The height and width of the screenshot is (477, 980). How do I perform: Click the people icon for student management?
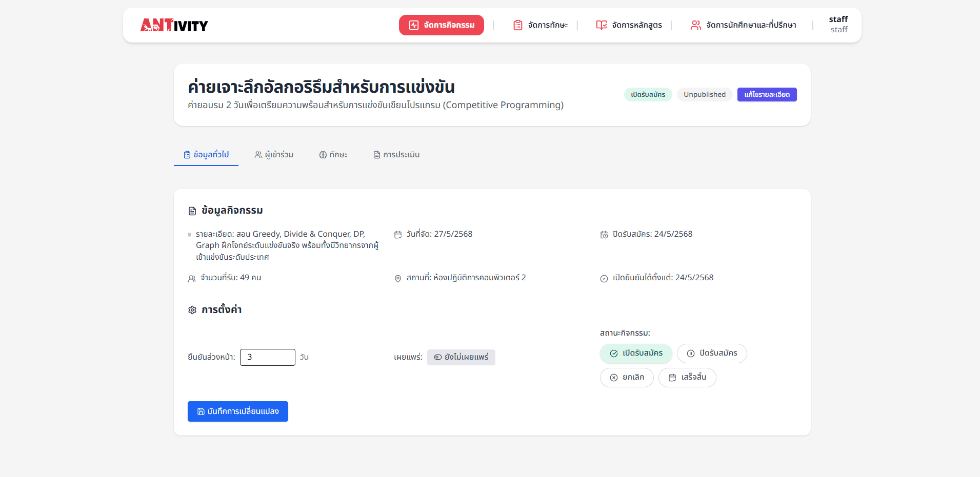click(695, 25)
